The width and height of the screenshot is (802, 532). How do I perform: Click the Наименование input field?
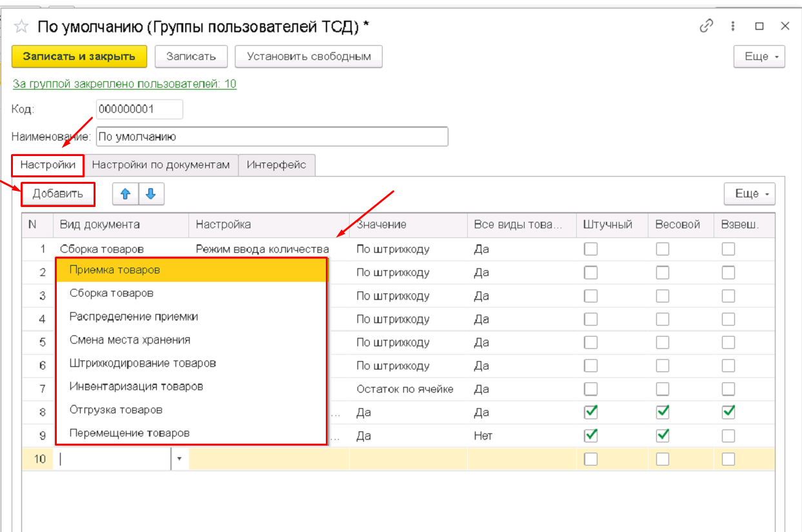(271, 137)
